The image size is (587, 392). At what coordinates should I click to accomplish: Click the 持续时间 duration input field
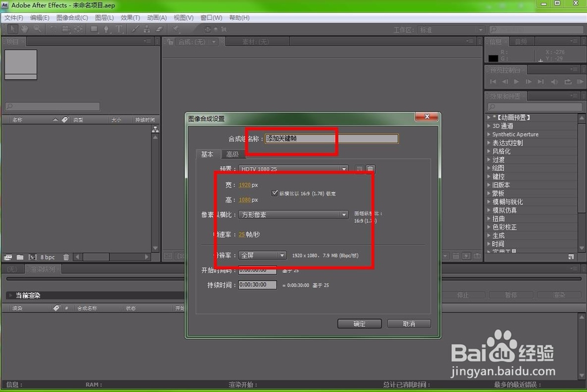pos(258,285)
